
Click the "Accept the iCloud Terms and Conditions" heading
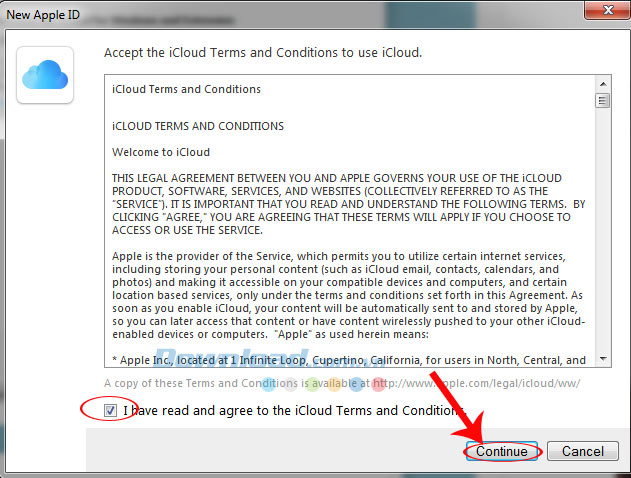[x=263, y=53]
